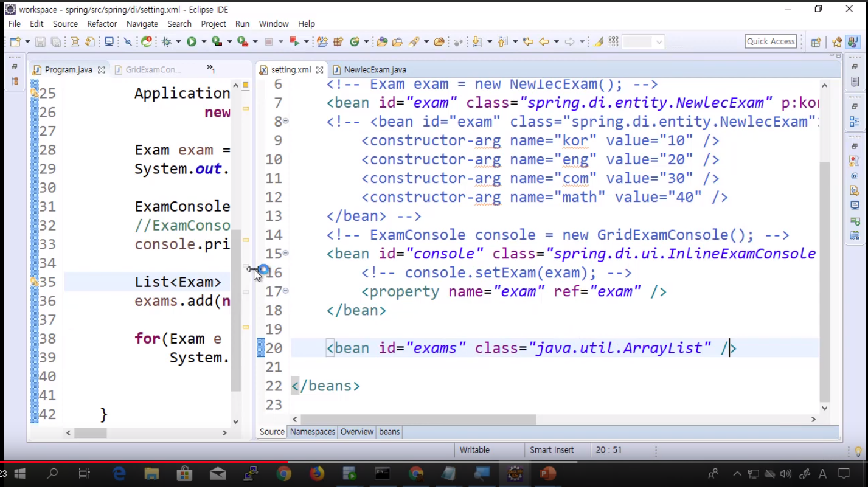
Task: Click the Skip All Breakpoints icon
Action: [x=128, y=42]
